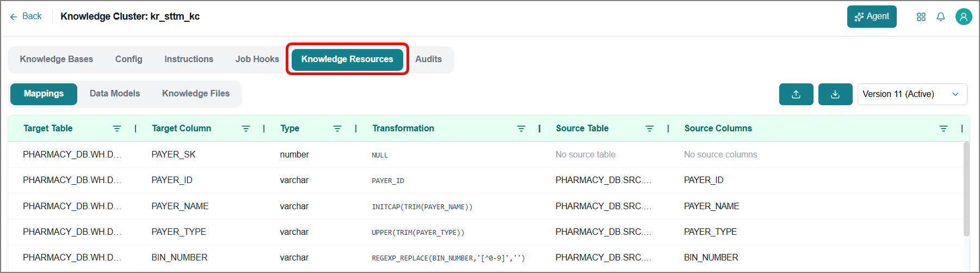Open the user profile avatar
The width and height of the screenshot is (980, 273).
pyautogui.click(x=964, y=17)
